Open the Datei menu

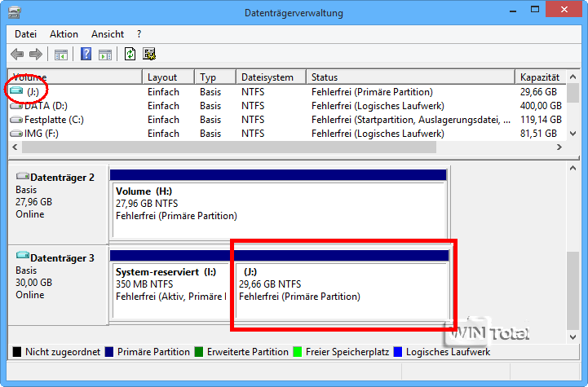25,34
